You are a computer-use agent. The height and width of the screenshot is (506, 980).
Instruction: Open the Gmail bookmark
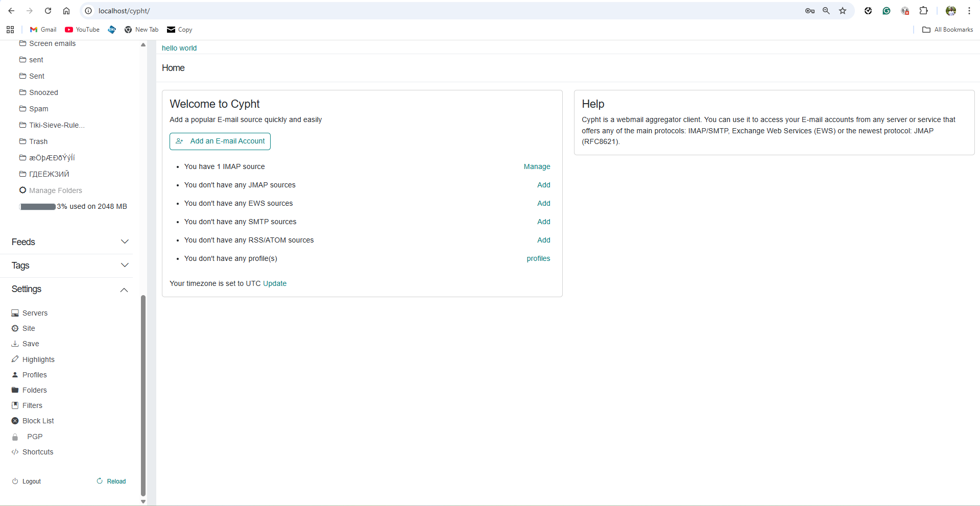pyautogui.click(x=42, y=29)
